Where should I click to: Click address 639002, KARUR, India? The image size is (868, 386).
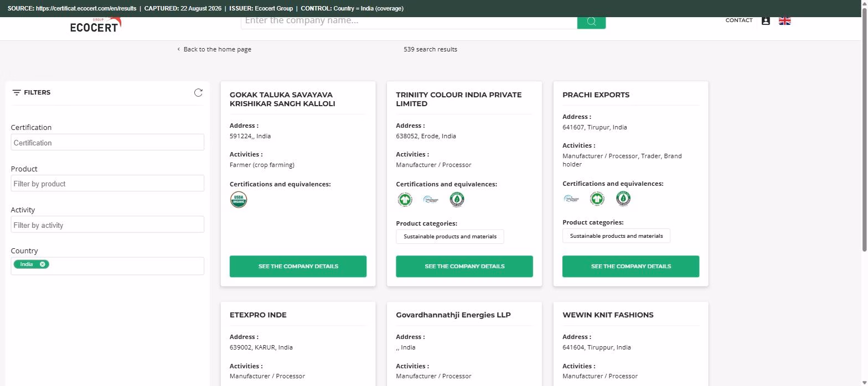tap(261, 347)
